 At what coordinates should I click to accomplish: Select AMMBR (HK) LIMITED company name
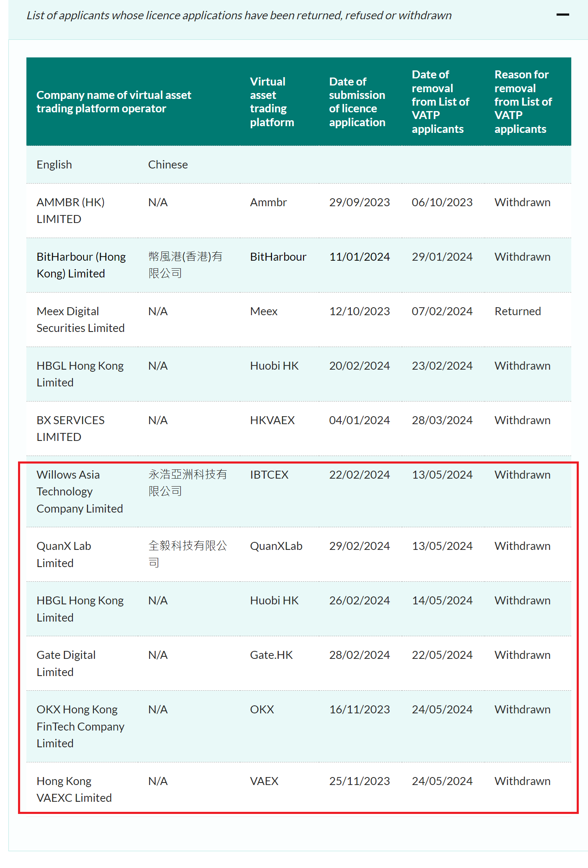coord(70,210)
